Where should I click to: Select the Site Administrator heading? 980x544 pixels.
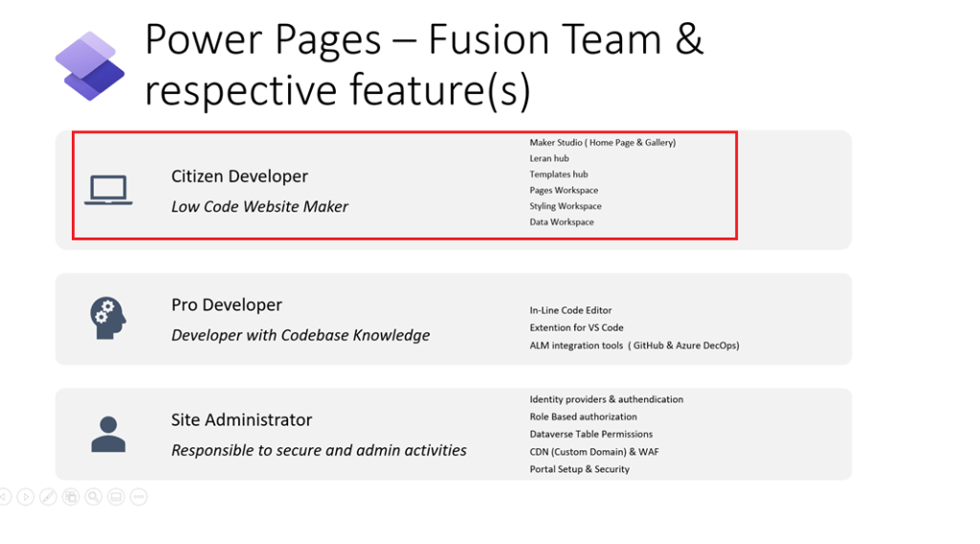click(x=241, y=419)
